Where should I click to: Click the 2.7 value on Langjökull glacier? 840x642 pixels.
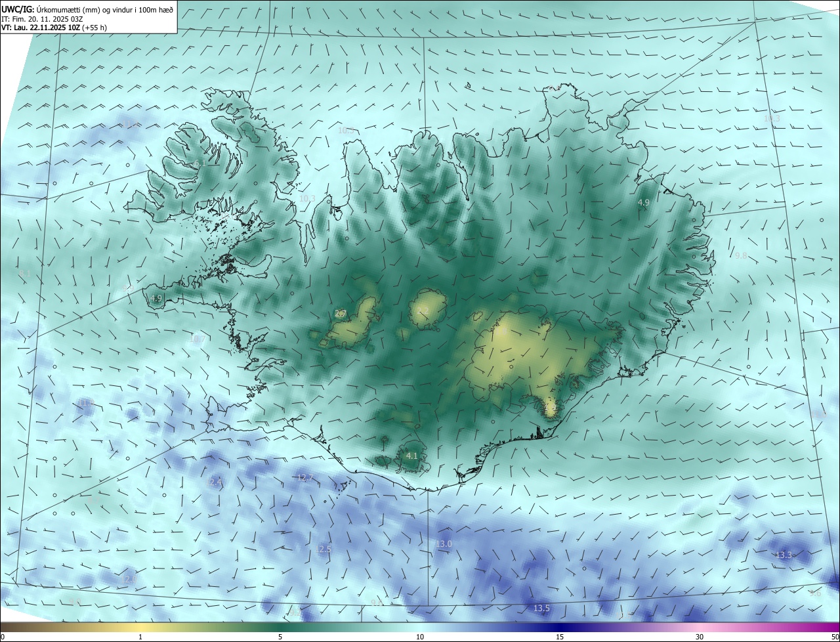[x=341, y=314]
